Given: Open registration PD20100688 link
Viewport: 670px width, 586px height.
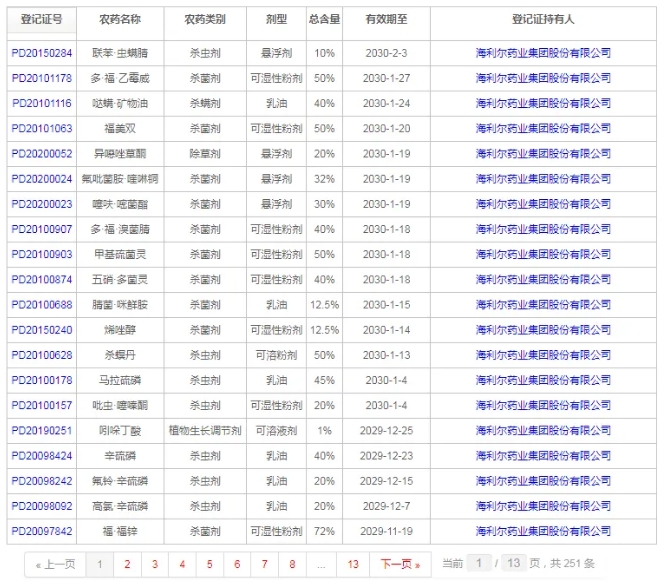Looking at the screenshot, I should coord(42,305).
